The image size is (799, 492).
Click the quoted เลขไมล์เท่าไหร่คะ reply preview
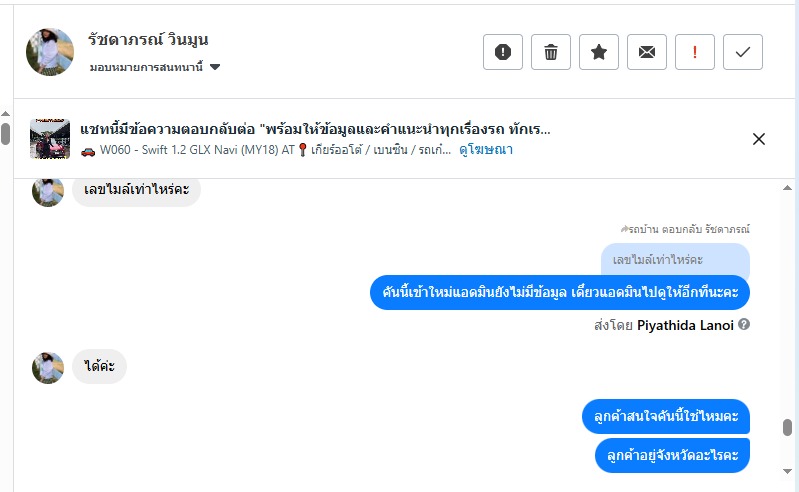click(x=674, y=260)
